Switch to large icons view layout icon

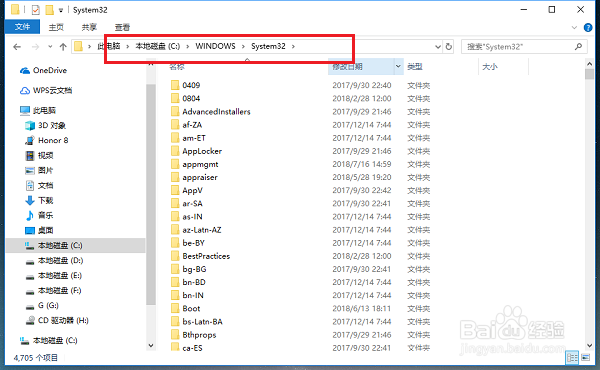[x=585, y=358]
